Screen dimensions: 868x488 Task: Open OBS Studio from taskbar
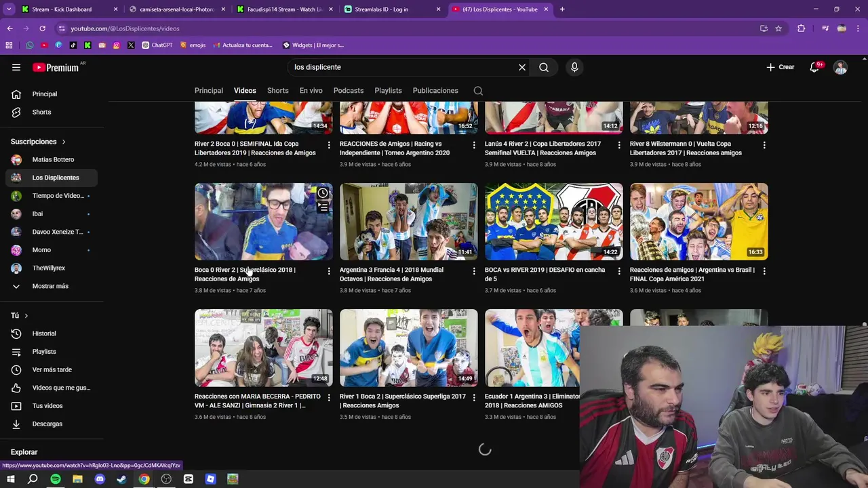(166, 479)
